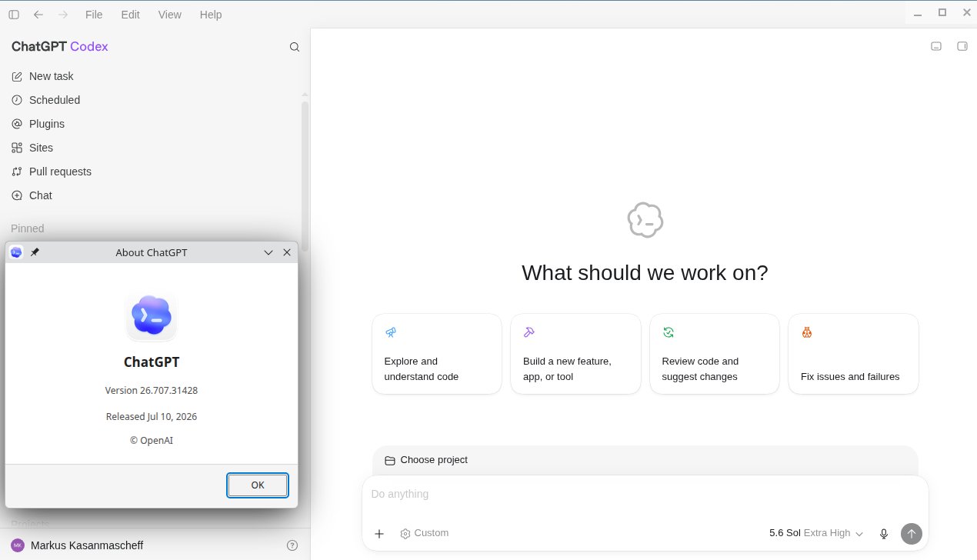Click the bug icon on Fix issues card

tap(807, 332)
